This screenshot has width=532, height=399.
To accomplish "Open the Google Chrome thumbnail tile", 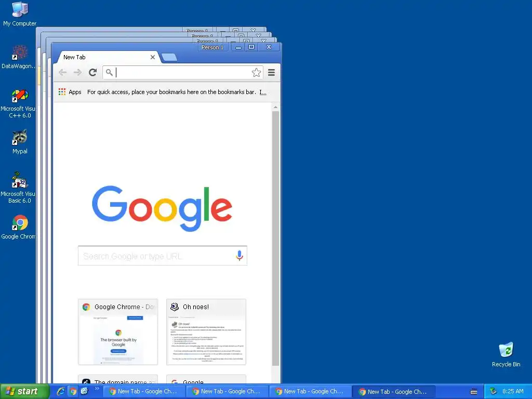I will [x=118, y=332].
